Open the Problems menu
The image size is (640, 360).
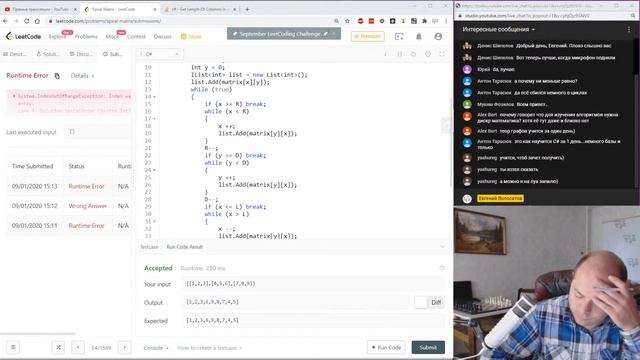pyautogui.click(x=86, y=36)
